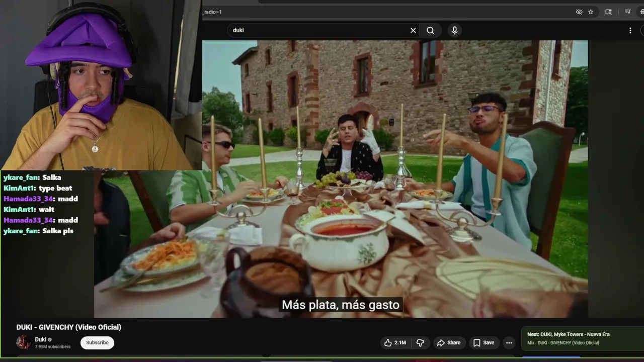The image size is (644, 362).
Task: Click the subtitle 'Más plata, más gasto'
Action: coord(341,305)
